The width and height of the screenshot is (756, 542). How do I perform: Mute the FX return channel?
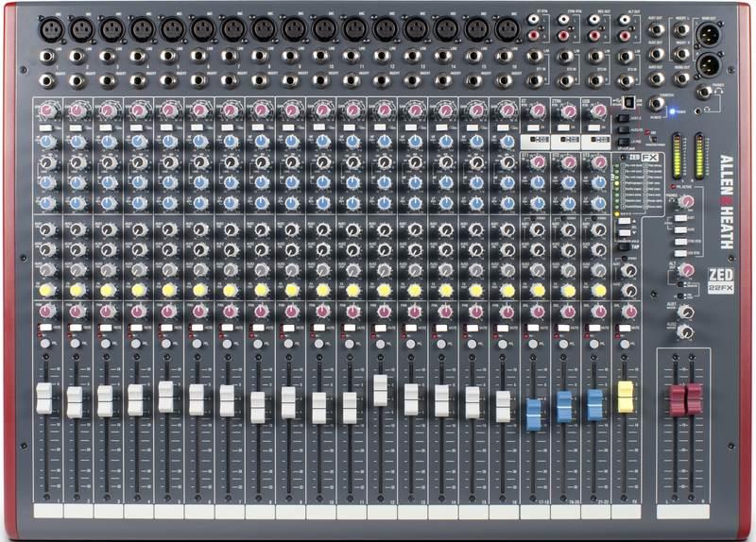[626, 328]
